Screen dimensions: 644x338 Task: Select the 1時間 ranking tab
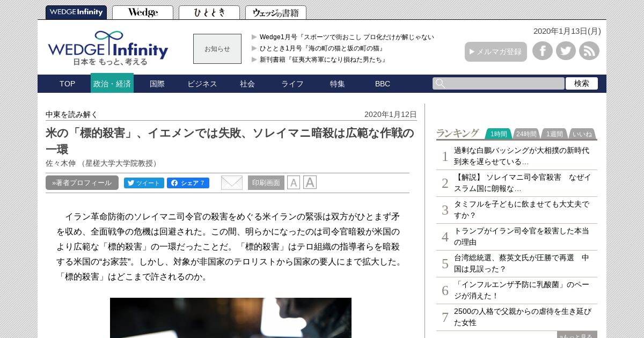(499, 134)
